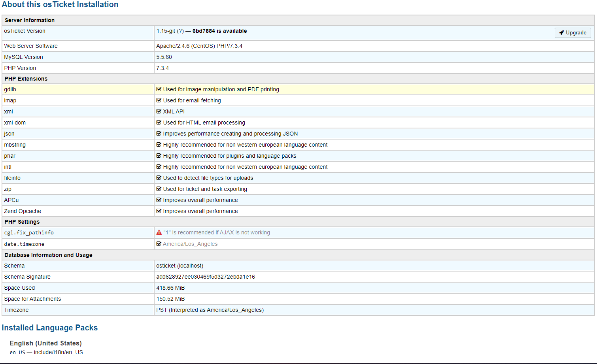597x364 pixels.
Task: Select 'Used for ticket and task exporting'
Action: [205, 189]
